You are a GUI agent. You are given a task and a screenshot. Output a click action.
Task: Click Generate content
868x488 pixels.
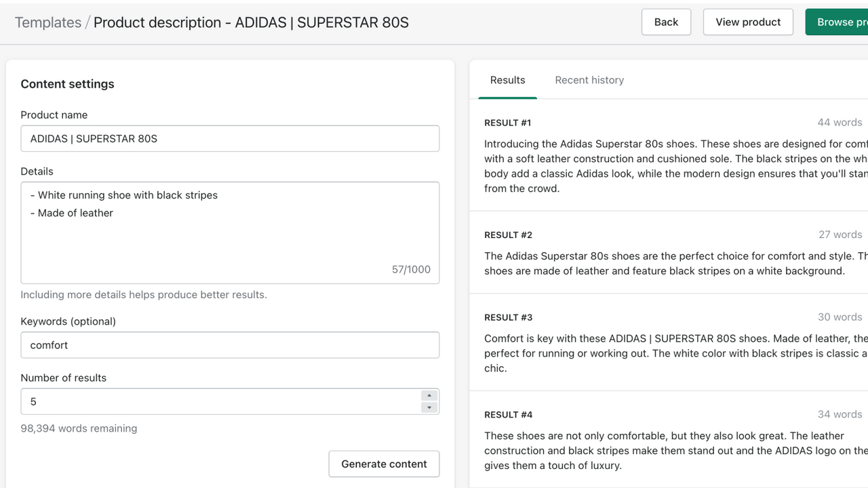pos(384,464)
